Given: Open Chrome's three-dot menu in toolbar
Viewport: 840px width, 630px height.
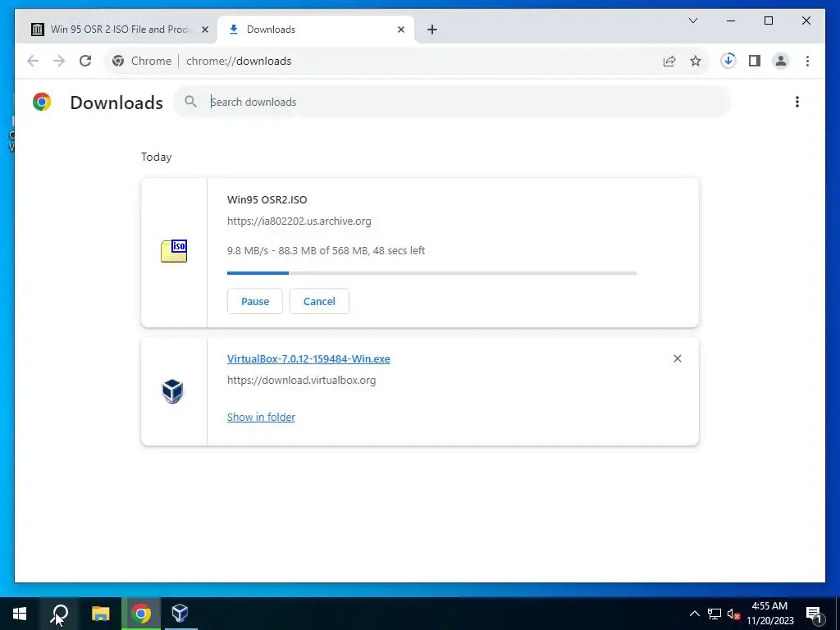Looking at the screenshot, I should (807, 61).
